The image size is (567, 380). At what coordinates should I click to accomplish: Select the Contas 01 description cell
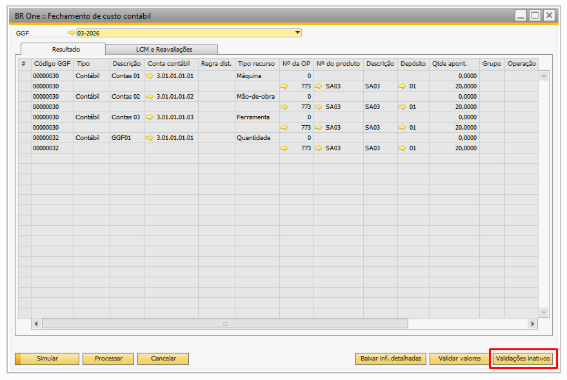(x=127, y=76)
